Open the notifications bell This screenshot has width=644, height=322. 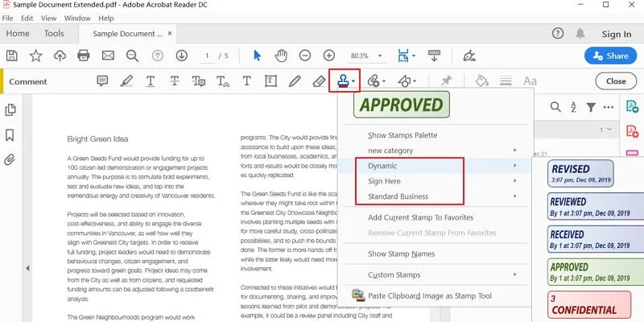(580, 33)
